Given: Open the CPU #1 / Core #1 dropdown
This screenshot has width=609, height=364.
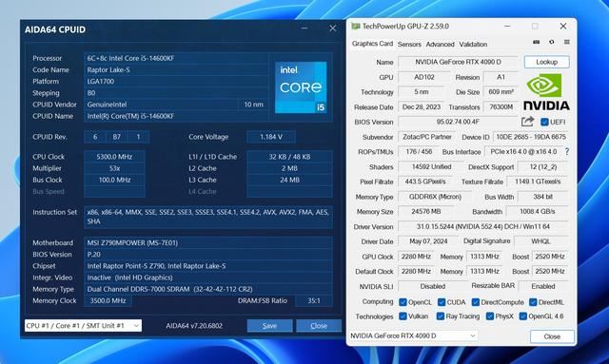Looking at the screenshot, I should [x=83, y=326].
